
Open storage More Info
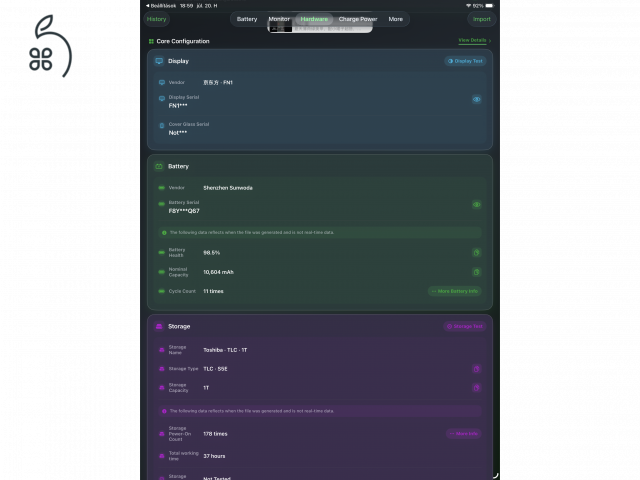[463, 434]
